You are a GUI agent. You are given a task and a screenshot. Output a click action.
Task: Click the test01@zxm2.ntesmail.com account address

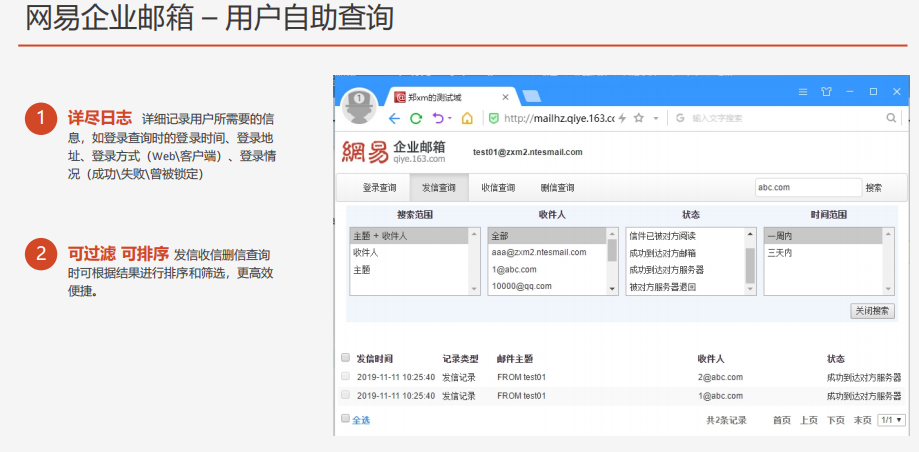click(527, 152)
